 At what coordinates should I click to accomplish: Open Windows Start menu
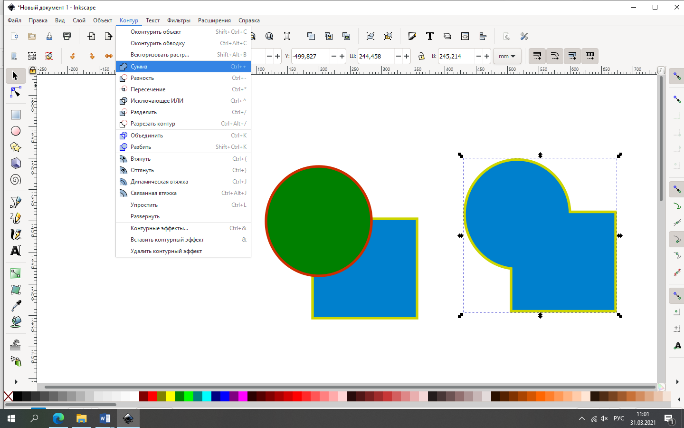[x=11, y=418]
